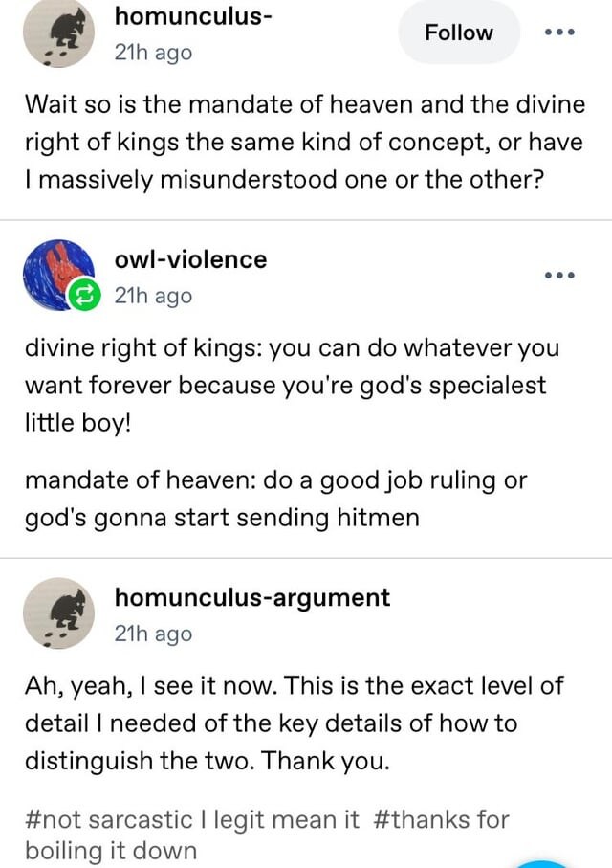
Task: Visit the owl-violence blog name link
Action: [190, 259]
